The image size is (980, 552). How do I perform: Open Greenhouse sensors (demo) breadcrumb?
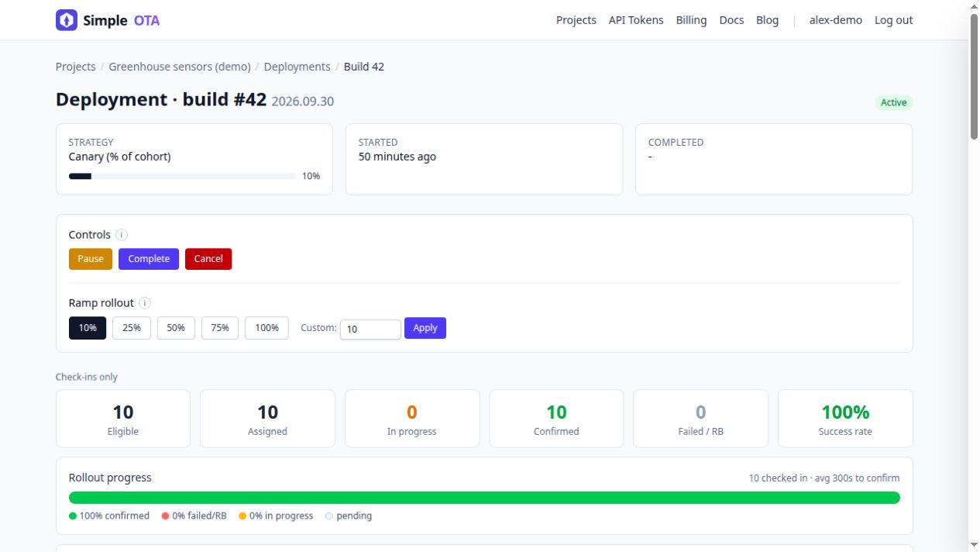pyautogui.click(x=180, y=67)
